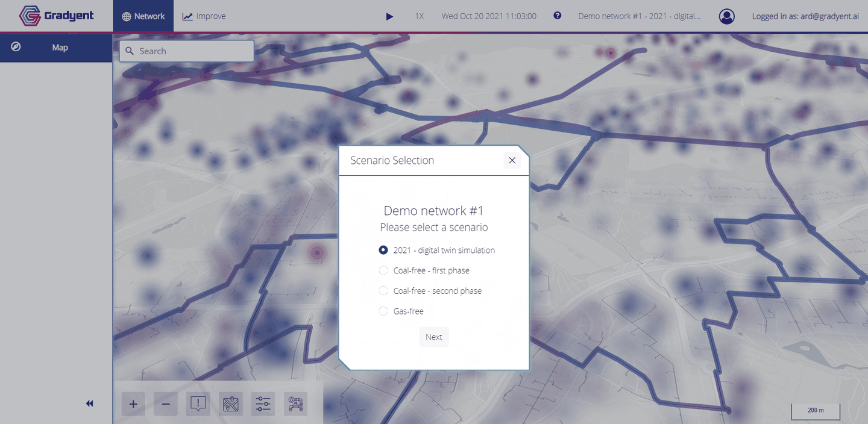Open Map in the sidebar
Screen dimensions: 868x424
[56, 48]
